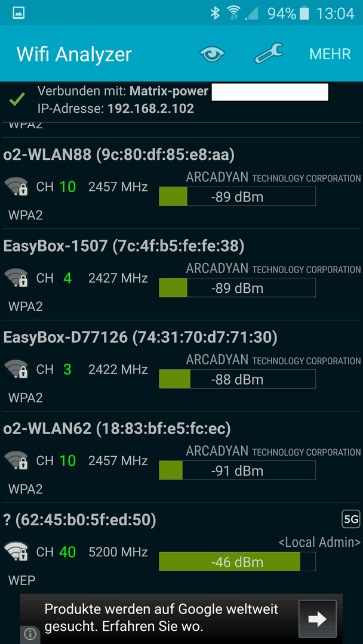Tap the 5200 MHz network wifi icon
363x644 pixels.
tap(17, 552)
